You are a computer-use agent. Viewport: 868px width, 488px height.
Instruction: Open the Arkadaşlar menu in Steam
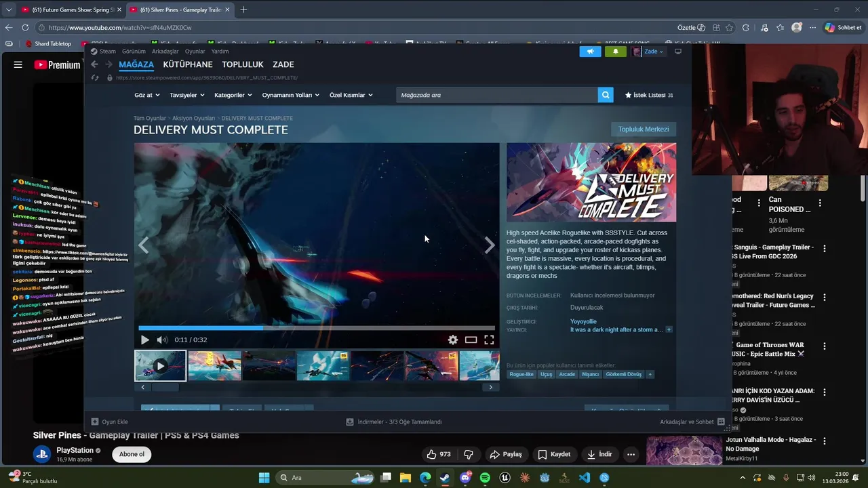pyautogui.click(x=165, y=52)
